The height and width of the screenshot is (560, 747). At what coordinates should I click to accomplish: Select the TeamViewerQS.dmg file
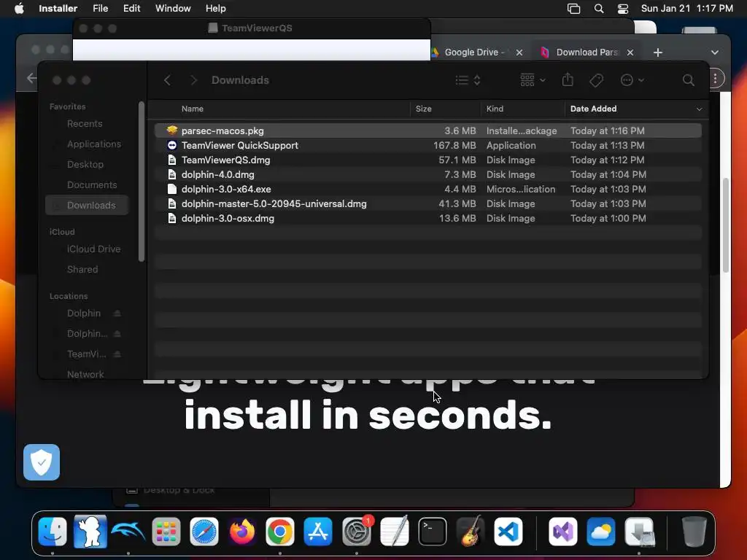click(x=427, y=160)
